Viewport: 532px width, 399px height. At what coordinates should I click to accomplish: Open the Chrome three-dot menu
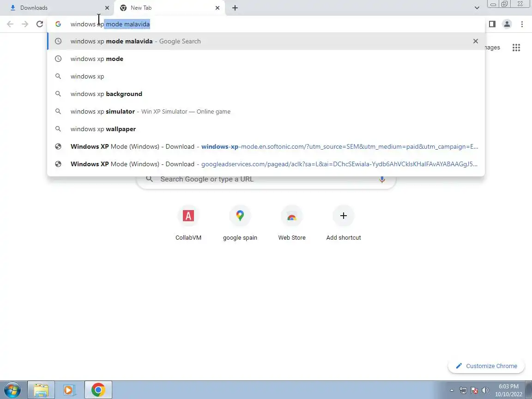click(522, 24)
